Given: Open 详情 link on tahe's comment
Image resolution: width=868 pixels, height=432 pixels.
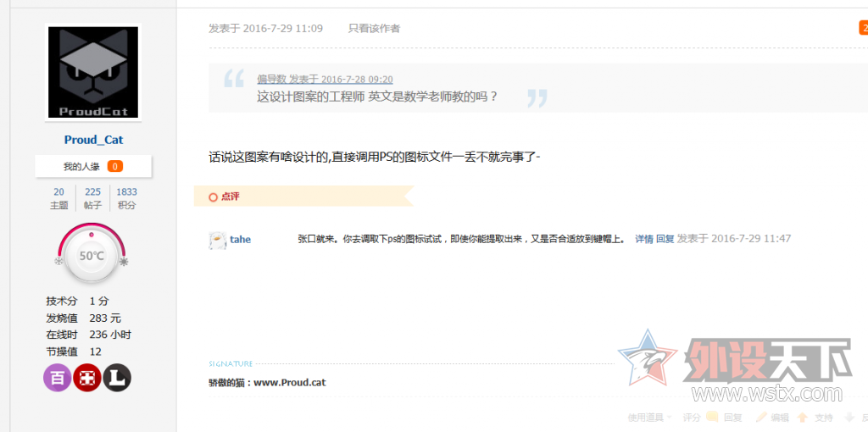Looking at the screenshot, I should tap(644, 239).
